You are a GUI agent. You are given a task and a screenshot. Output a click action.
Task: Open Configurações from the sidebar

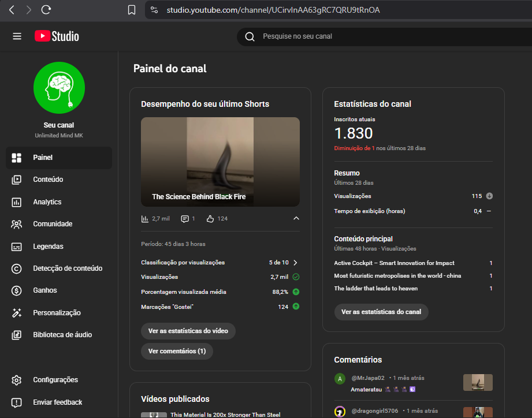click(17, 379)
